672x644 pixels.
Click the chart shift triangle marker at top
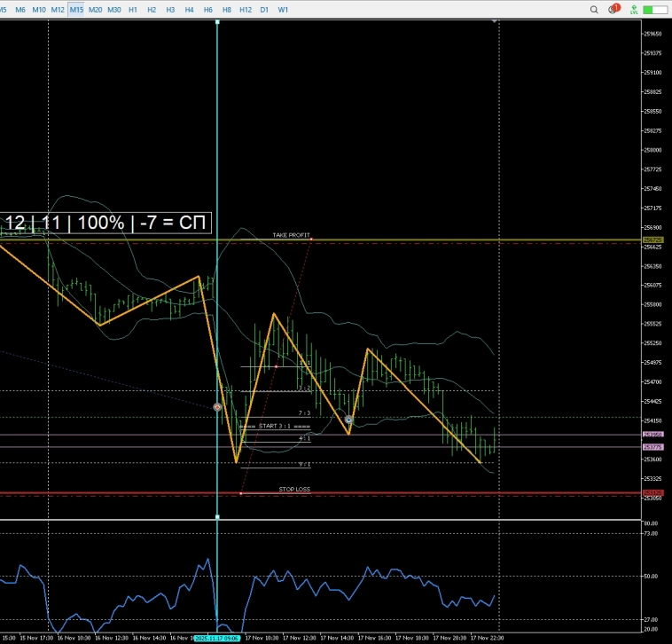pos(495,21)
